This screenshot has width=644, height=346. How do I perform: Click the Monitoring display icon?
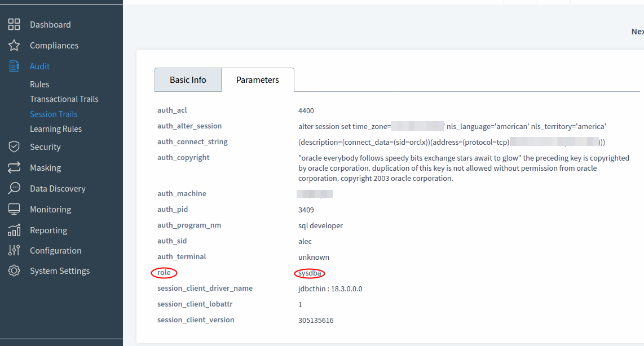(15, 209)
